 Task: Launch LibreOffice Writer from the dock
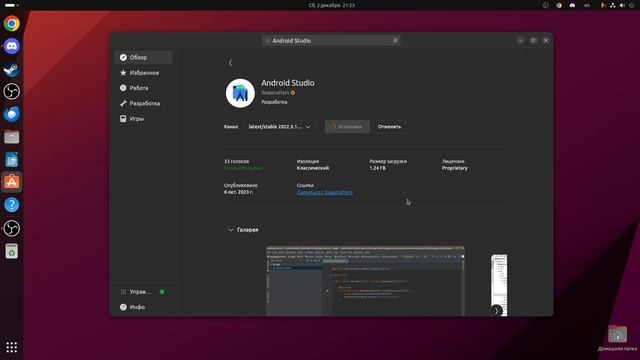(x=11, y=160)
